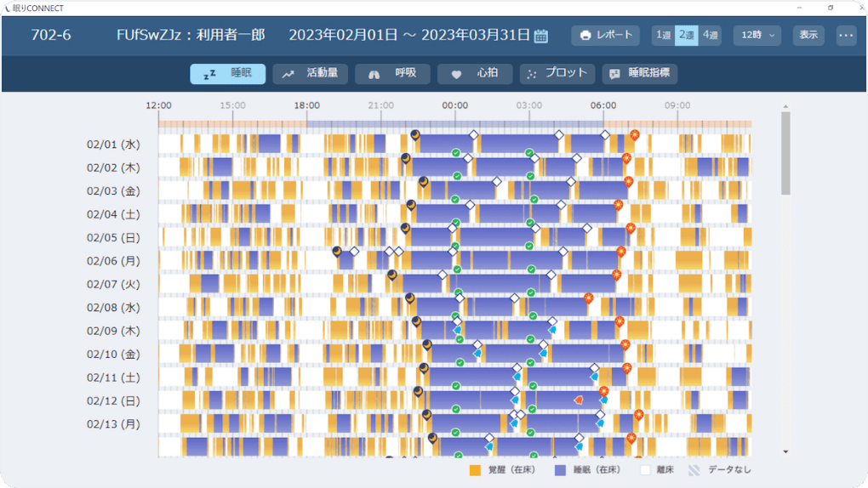Select the 1週 range toggle
The height and width of the screenshot is (488, 868).
coord(663,36)
